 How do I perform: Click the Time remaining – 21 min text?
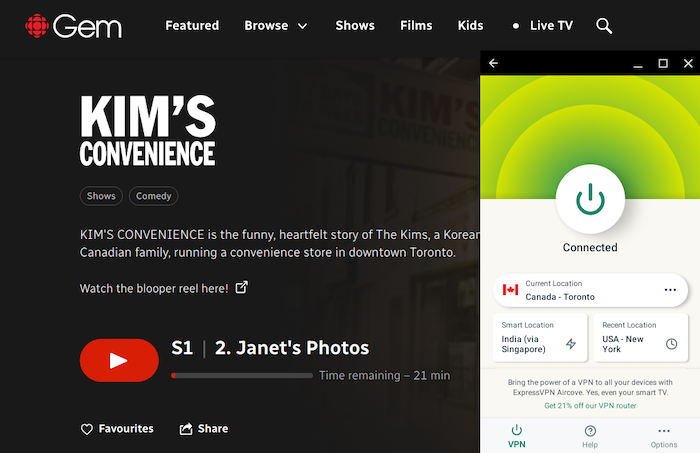[x=384, y=375]
